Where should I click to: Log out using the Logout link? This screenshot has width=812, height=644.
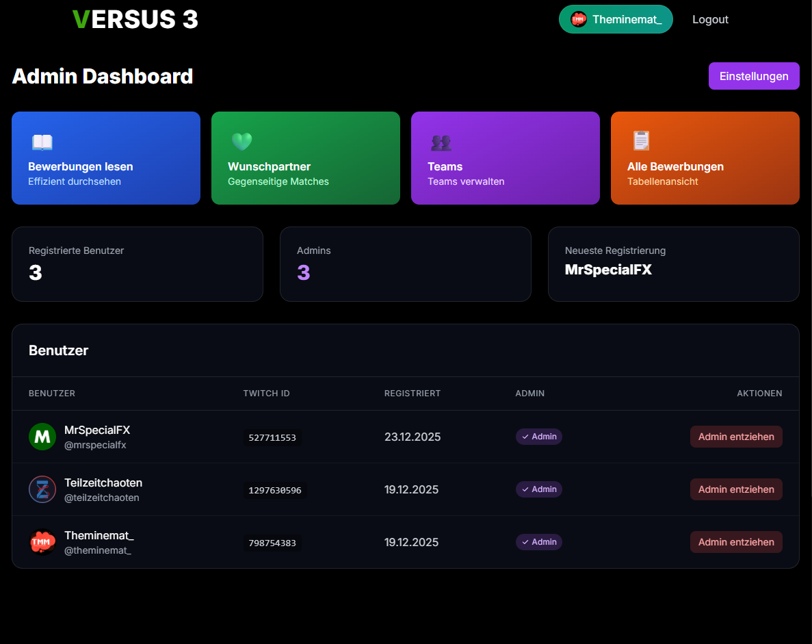(710, 19)
